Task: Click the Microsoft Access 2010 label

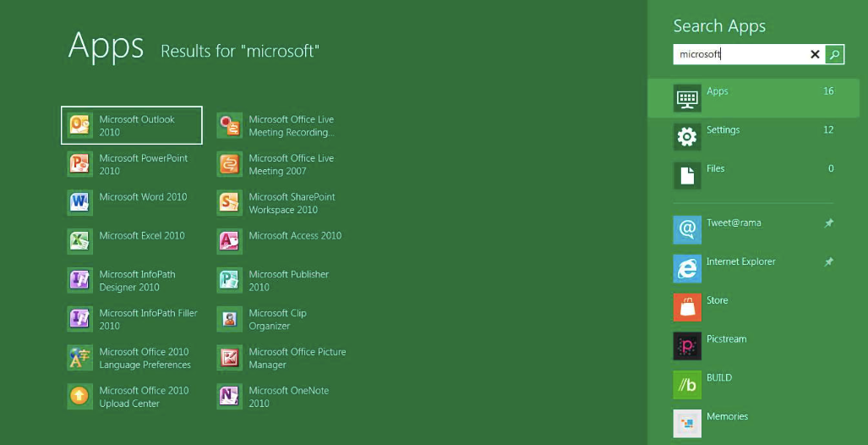Action: [x=295, y=235]
